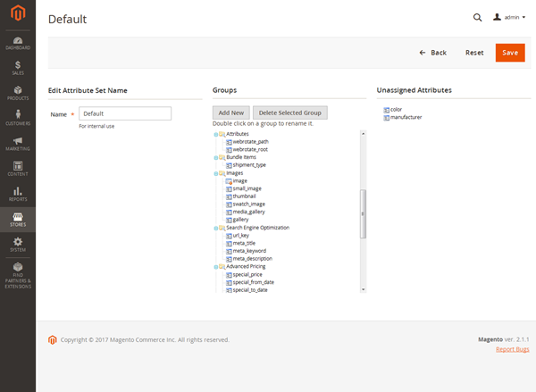Image resolution: width=536 pixels, height=392 pixels.
Task: Click the Add New group button
Action: (231, 113)
